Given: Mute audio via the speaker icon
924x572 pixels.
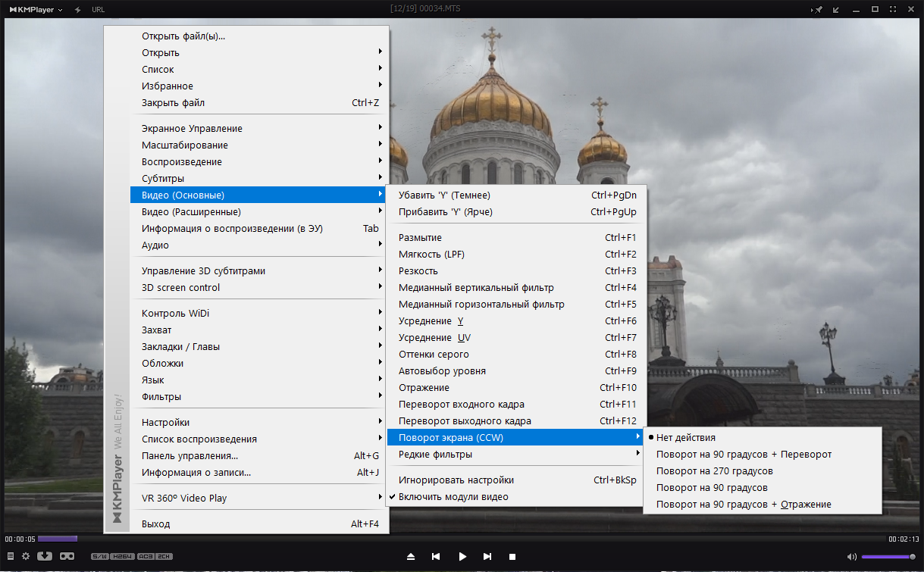Looking at the screenshot, I should coord(853,556).
